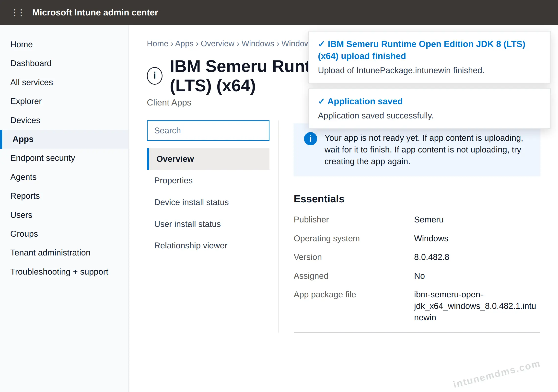Click the Apps breadcrumb link
The width and height of the screenshot is (558, 392).
tap(184, 44)
